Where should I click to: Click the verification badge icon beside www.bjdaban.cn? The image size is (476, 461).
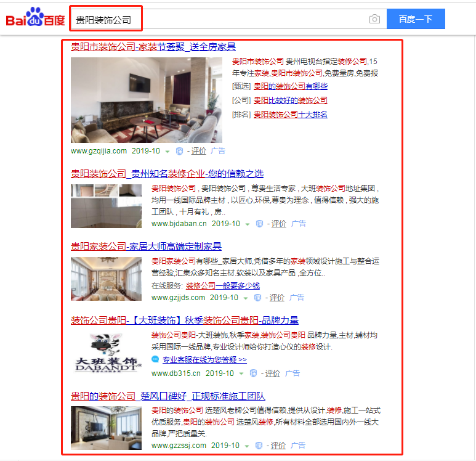(x=260, y=224)
